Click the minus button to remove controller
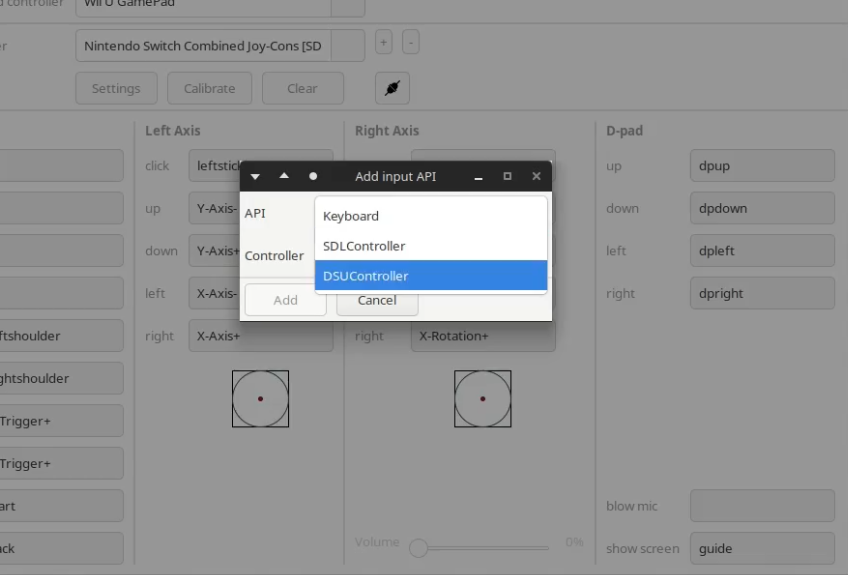The width and height of the screenshot is (848, 575). 410,44
